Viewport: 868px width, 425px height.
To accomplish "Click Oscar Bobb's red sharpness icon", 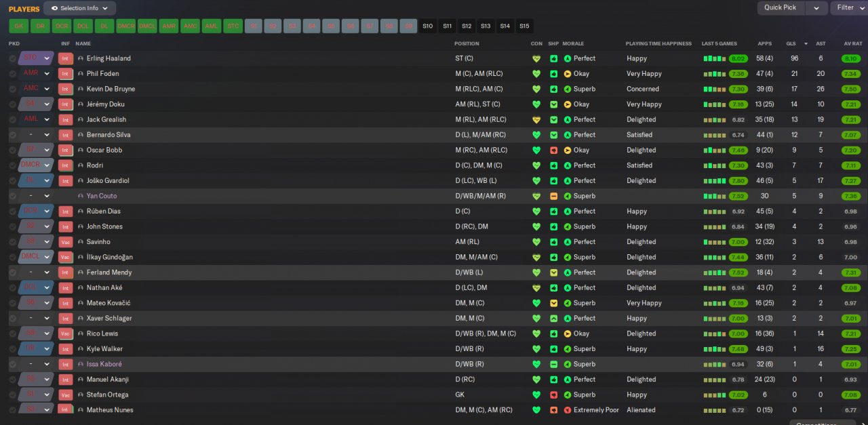I will click(x=553, y=150).
